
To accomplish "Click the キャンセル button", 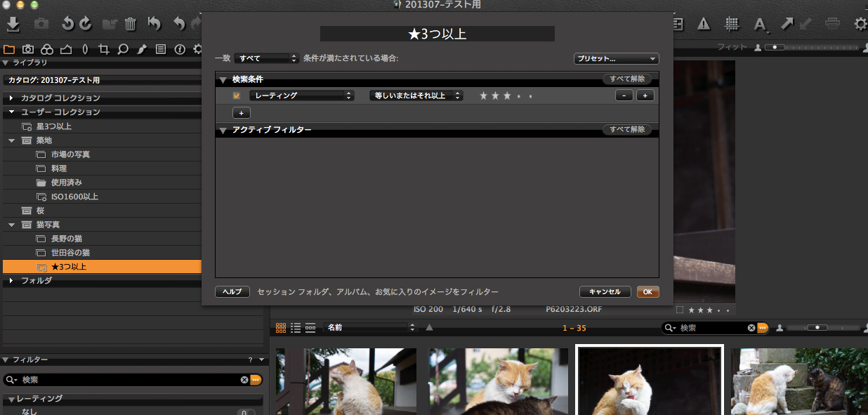I will click(605, 292).
